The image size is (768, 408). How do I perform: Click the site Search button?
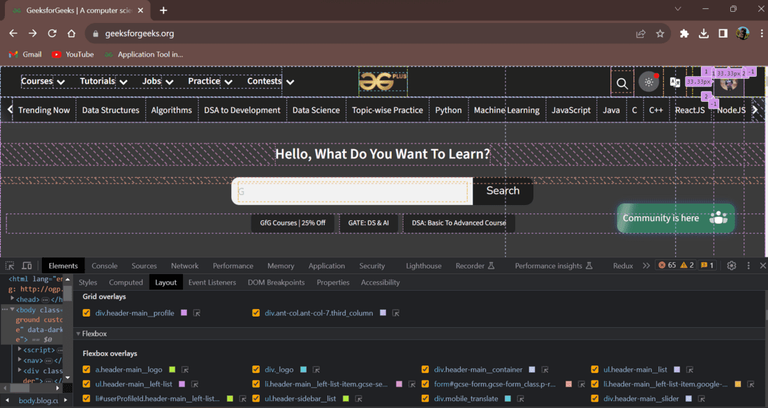pyautogui.click(x=503, y=191)
